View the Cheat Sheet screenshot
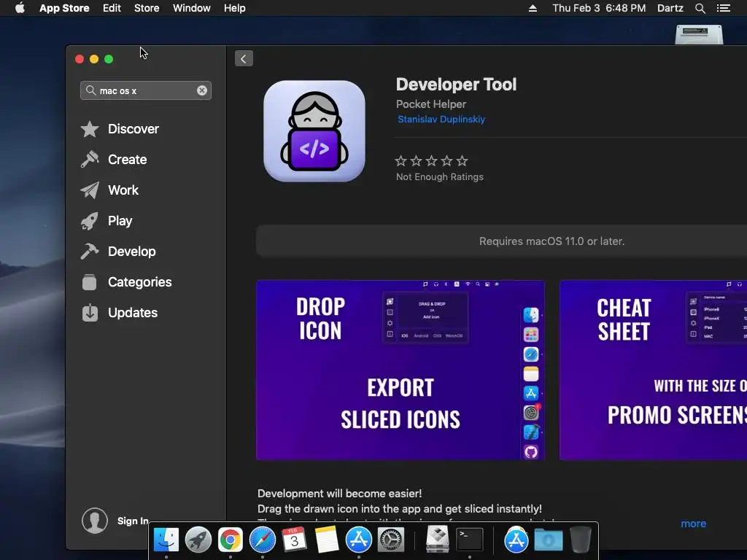This screenshot has width=747, height=560. 653,370
